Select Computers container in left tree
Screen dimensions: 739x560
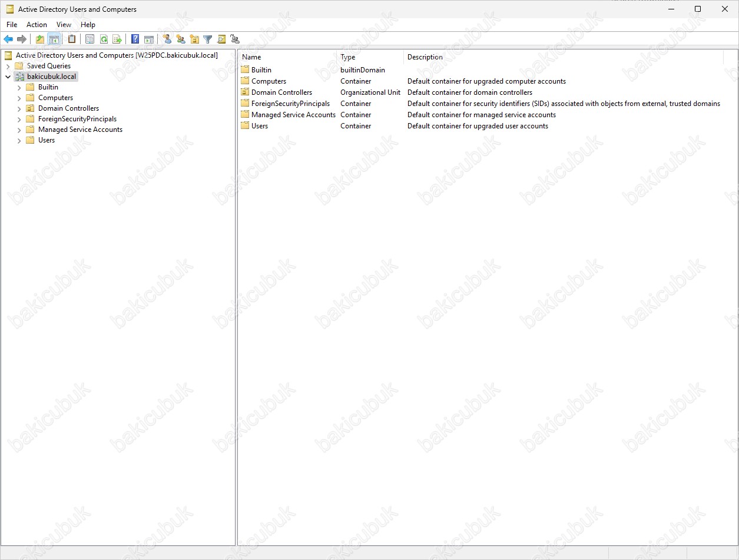click(56, 98)
